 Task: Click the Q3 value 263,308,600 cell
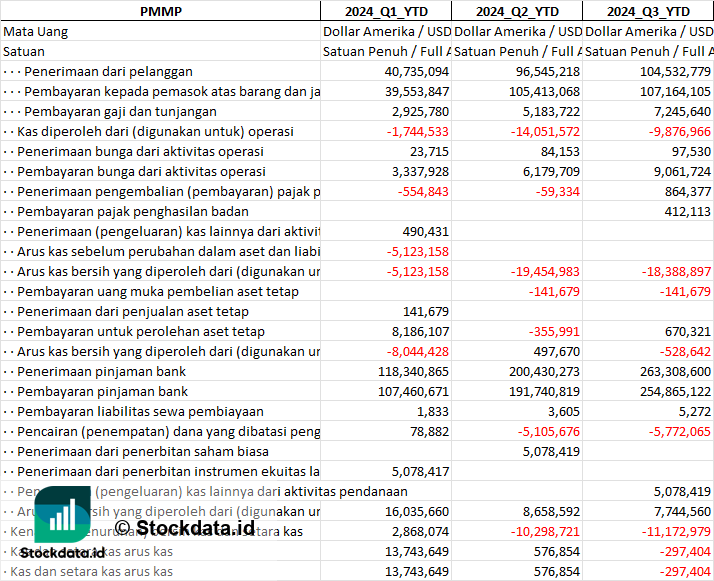click(648, 372)
